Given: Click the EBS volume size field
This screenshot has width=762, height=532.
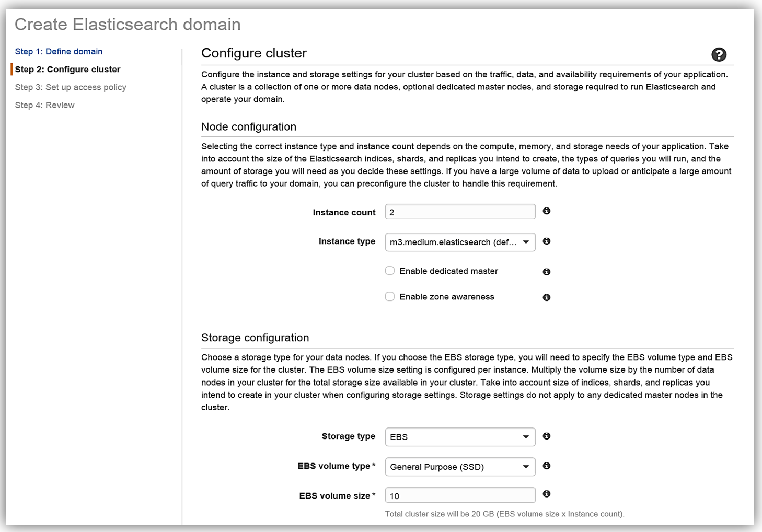Looking at the screenshot, I should point(460,495).
